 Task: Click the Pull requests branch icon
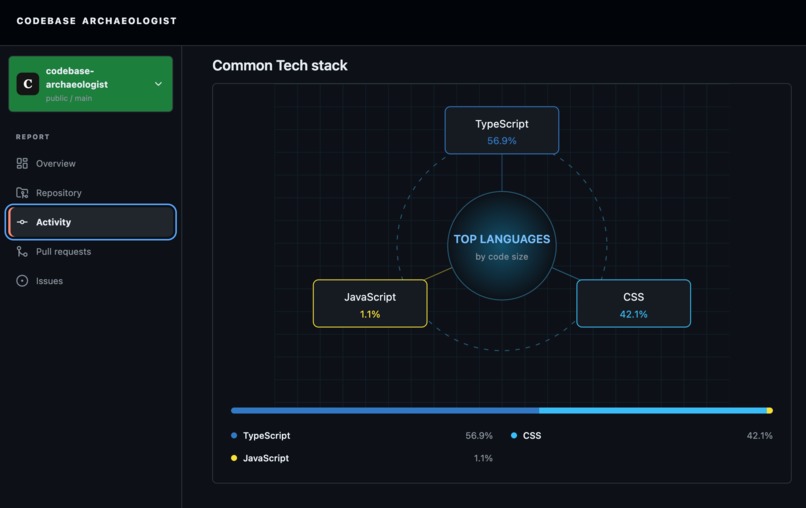click(x=22, y=251)
